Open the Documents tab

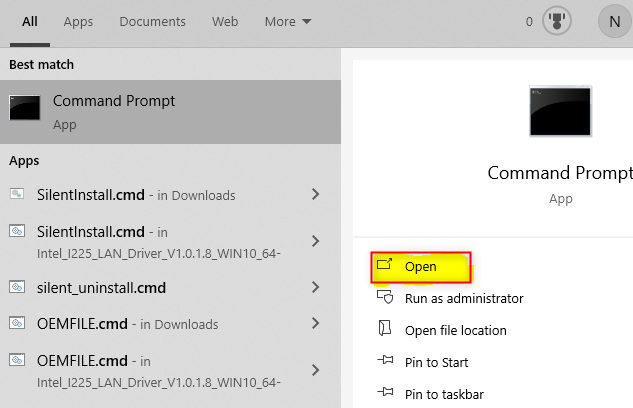[152, 21]
